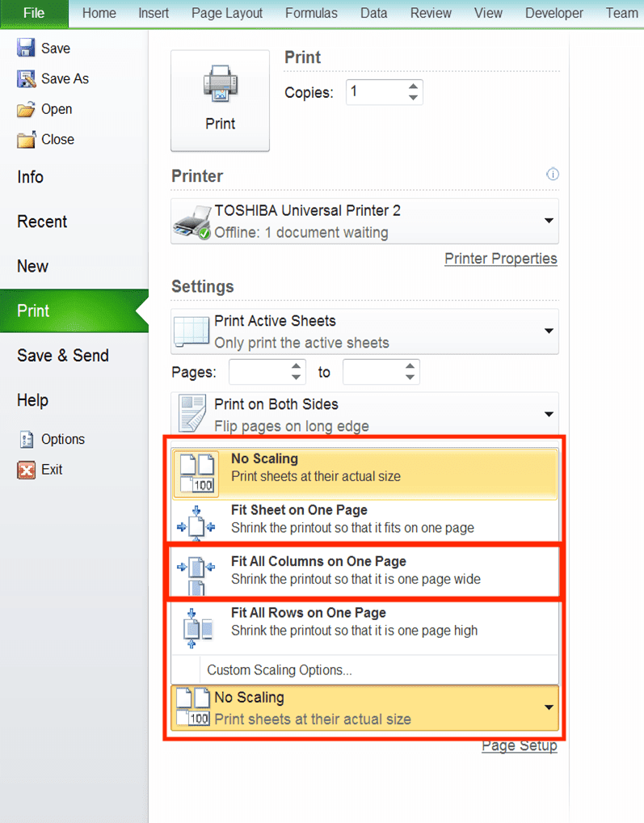Open the Page Setup link
The height and width of the screenshot is (823, 644).
[x=520, y=746]
